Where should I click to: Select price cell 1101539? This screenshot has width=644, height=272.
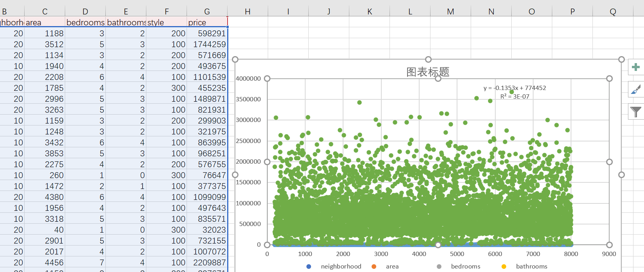(x=207, y=77)
